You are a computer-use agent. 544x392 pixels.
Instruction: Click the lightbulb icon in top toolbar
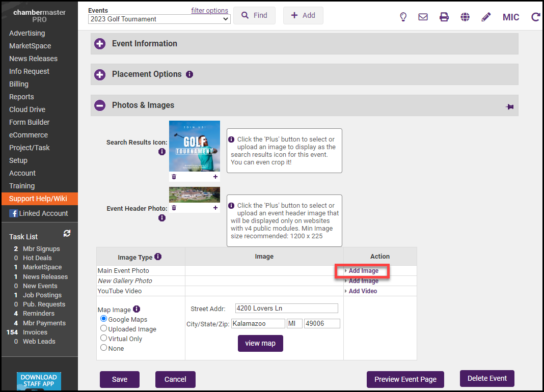[x=403, y=17]
